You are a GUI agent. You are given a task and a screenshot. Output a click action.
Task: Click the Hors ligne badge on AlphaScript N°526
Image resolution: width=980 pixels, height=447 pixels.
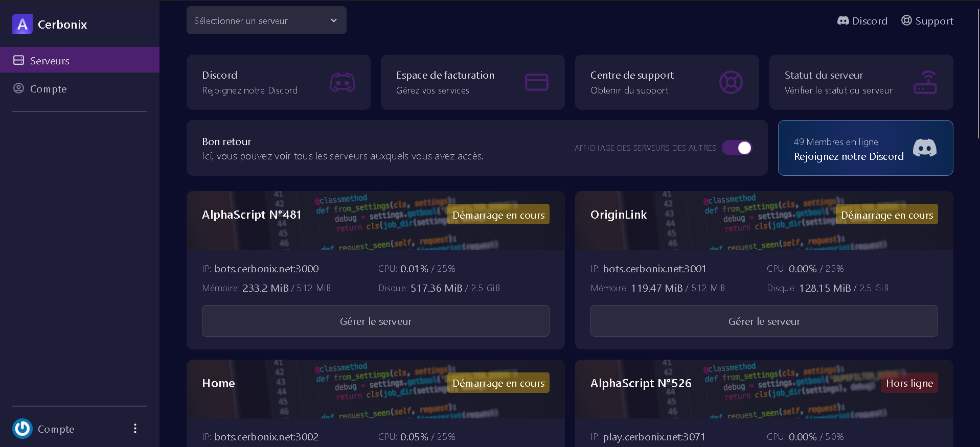pos(909,383)
